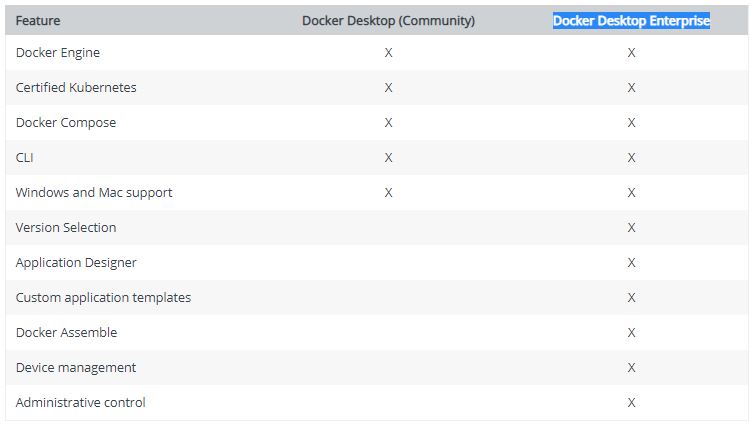This screenshot has width=751, height=428.
Task: Select the "Docker Desktop (Community)" column header
Action: (x=388, y=20)
